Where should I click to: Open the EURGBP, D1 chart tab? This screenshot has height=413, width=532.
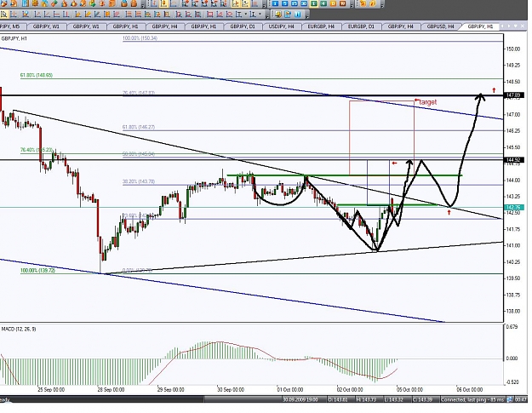361,26
